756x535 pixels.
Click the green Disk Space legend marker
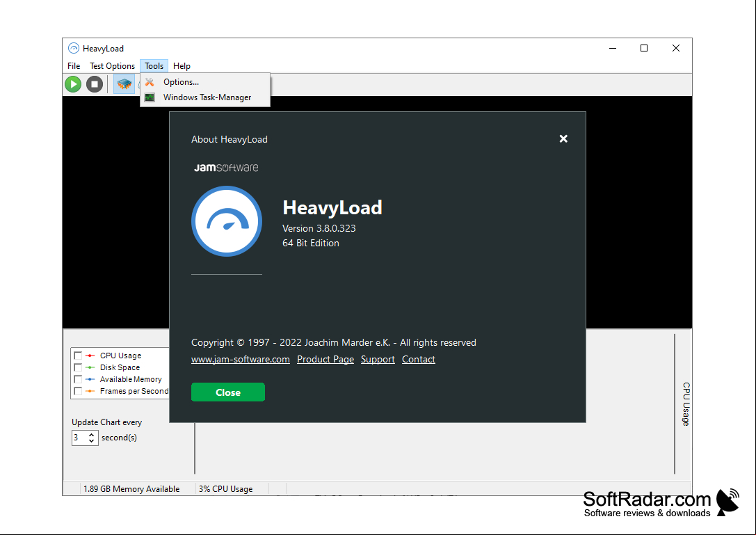pos(90,367)
